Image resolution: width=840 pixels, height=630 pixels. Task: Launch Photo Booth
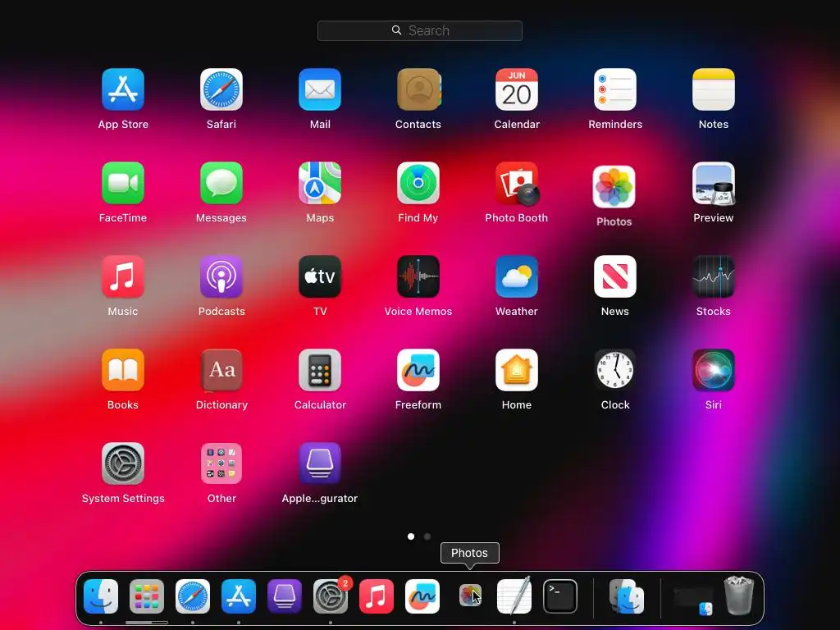point(517,183)
